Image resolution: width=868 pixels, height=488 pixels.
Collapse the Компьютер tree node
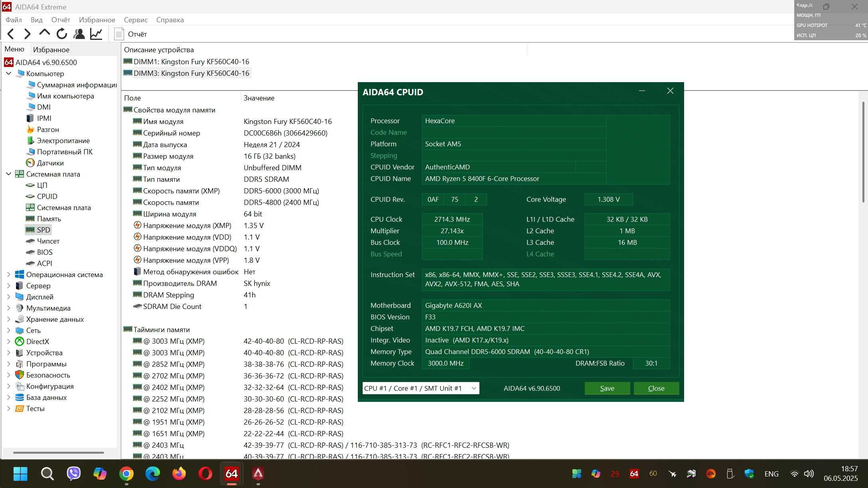8,73
